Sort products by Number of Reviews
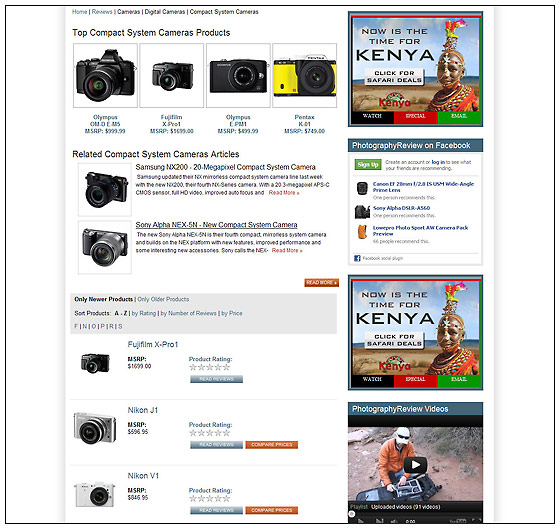This screenshot has width=560, height=529. 189,313
